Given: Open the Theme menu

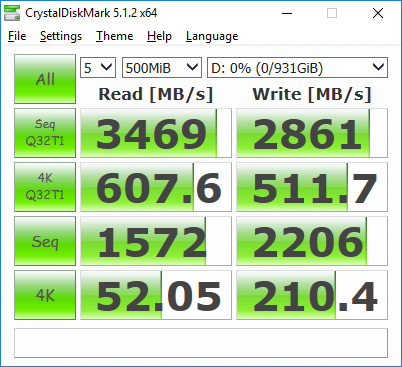Looking at the screenshot, I should pyautogui.click(x=114, y=36).
